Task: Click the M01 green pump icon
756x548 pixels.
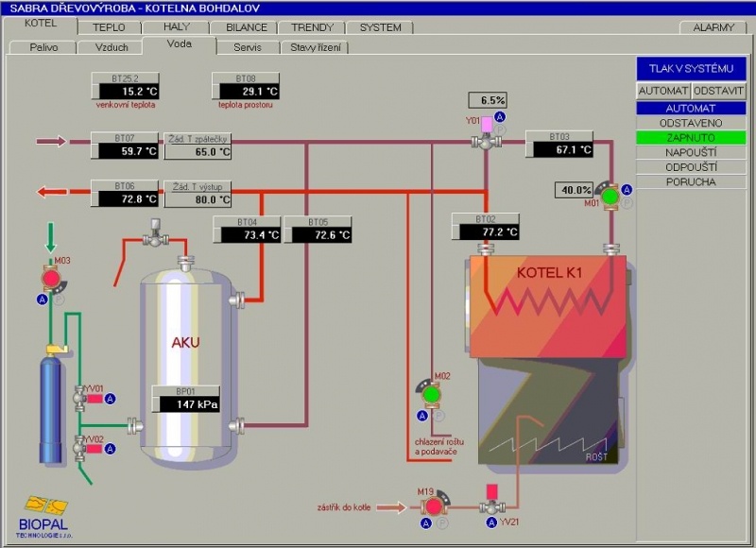Action: pos(610,197)
